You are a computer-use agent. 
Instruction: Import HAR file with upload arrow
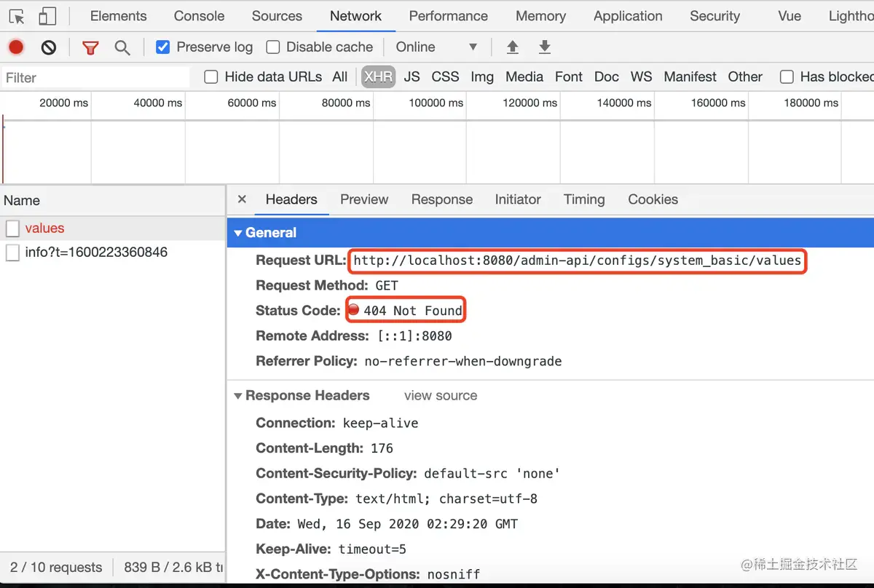click(x=513, y=47)
